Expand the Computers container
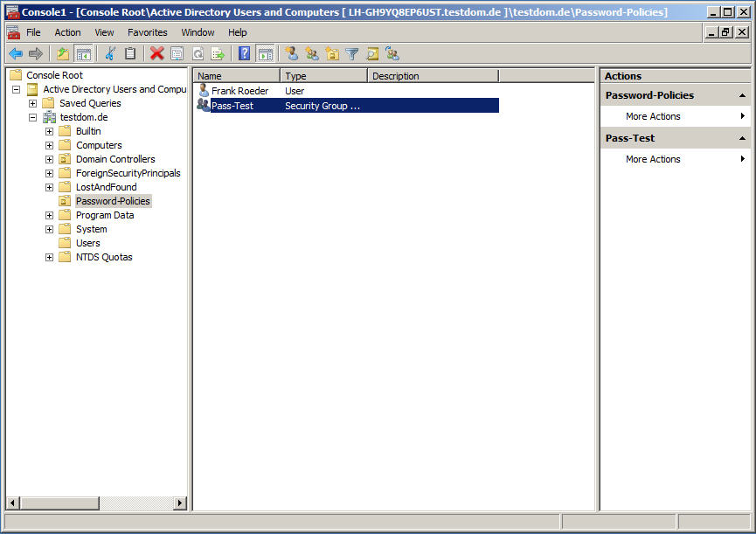 tap(49, 145)
